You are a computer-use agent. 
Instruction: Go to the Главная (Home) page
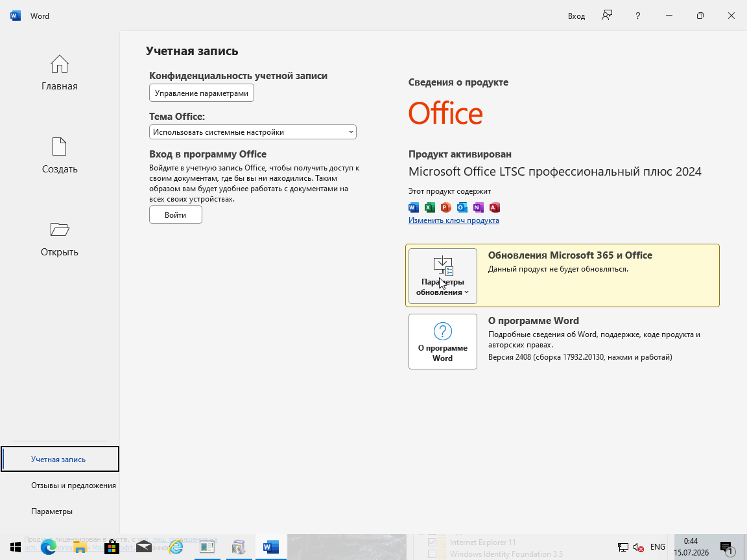click(59, 73)
